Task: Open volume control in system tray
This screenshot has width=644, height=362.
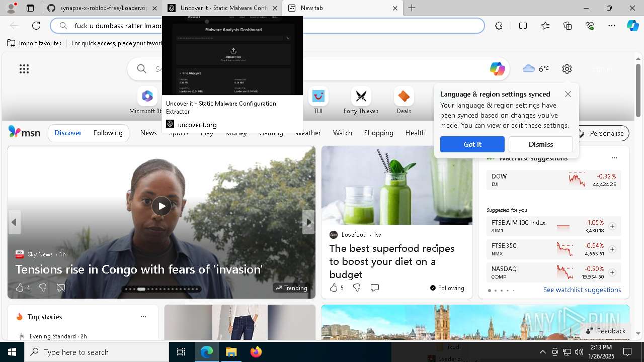Action: [579, 352]
